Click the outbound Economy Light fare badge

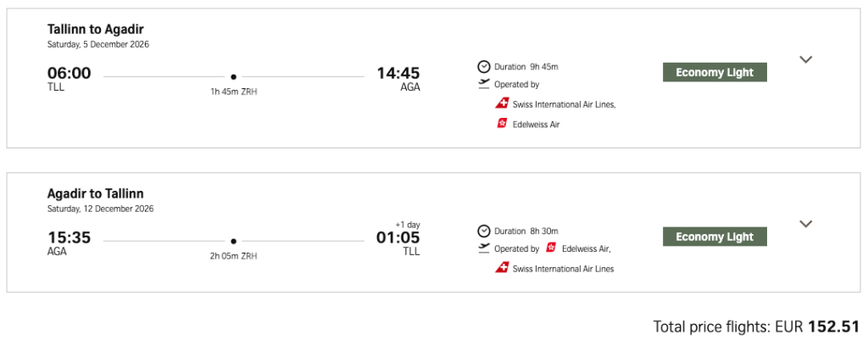pyautogui.click(x=715, y=72)
